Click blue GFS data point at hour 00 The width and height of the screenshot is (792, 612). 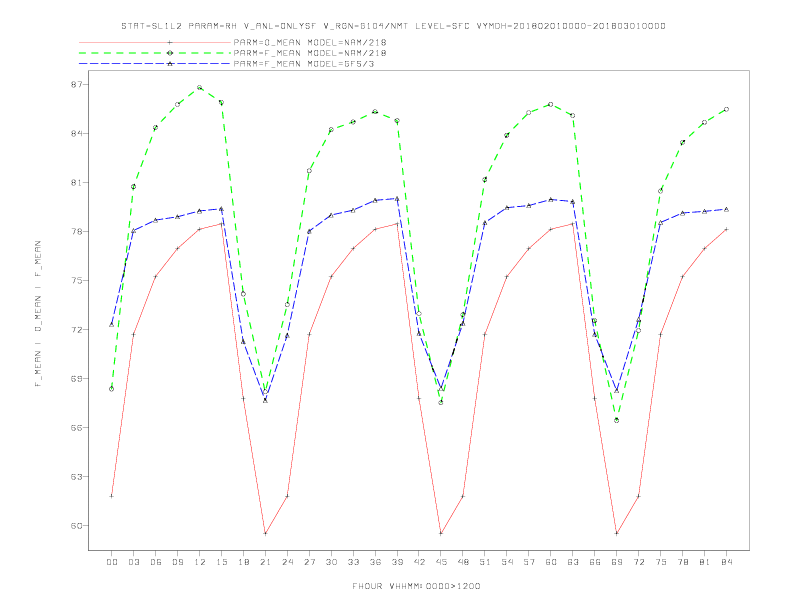[x=112, y=324]
